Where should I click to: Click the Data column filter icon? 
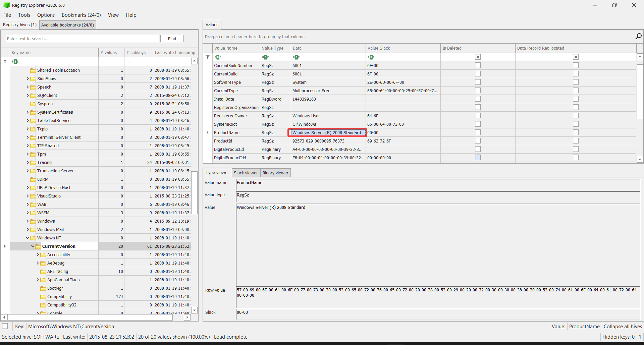(297, 57)
